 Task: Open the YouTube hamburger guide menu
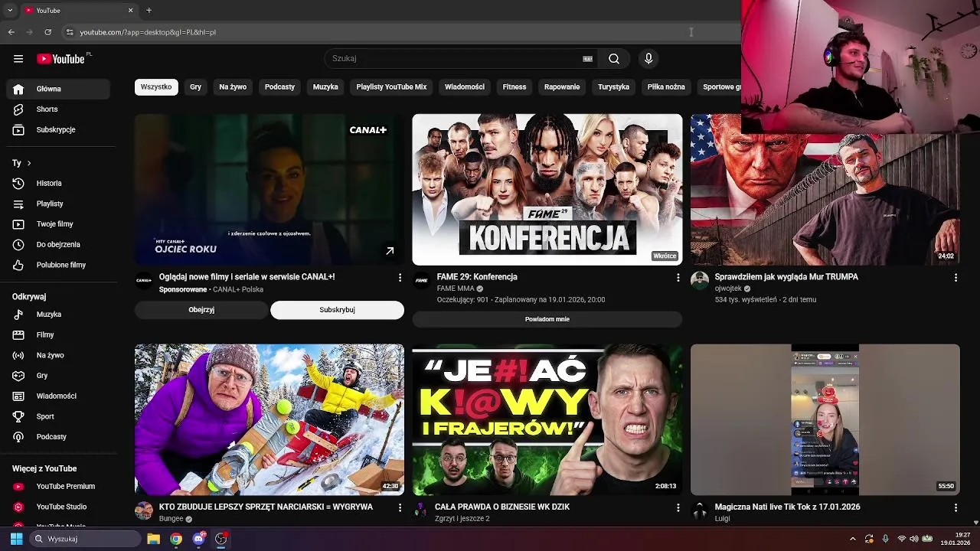click(x=18, y=59)
